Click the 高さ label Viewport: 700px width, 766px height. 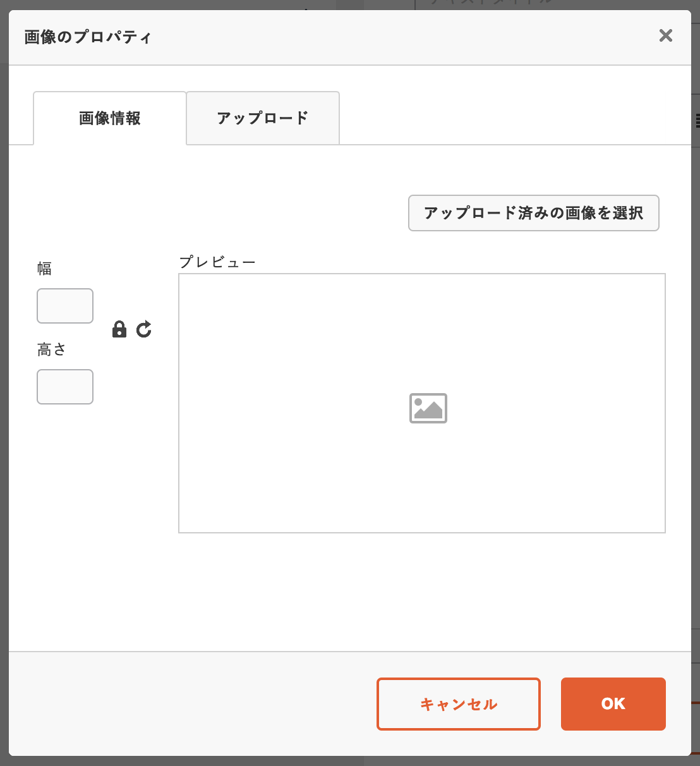pos(52,350)
